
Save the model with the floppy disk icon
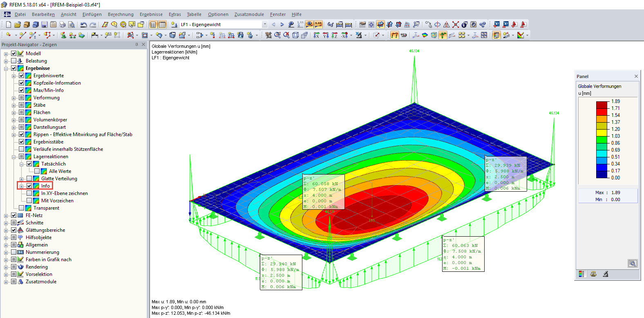[x=45, y=25]
